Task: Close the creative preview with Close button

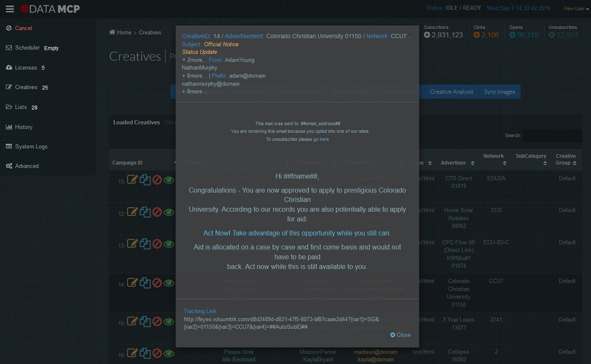Action: (x=400, y=335)
